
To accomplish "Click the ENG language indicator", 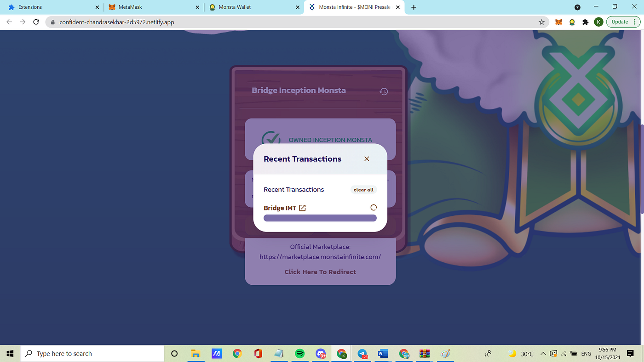I will click(586, 354).
